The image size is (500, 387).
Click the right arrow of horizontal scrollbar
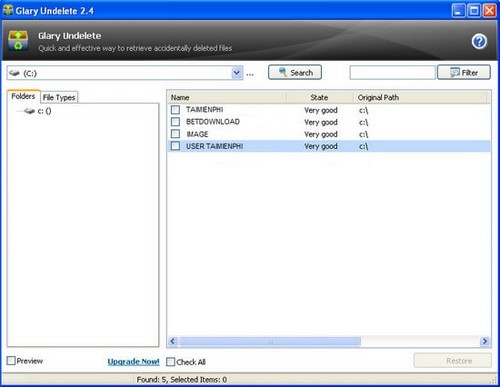[485, 341]
